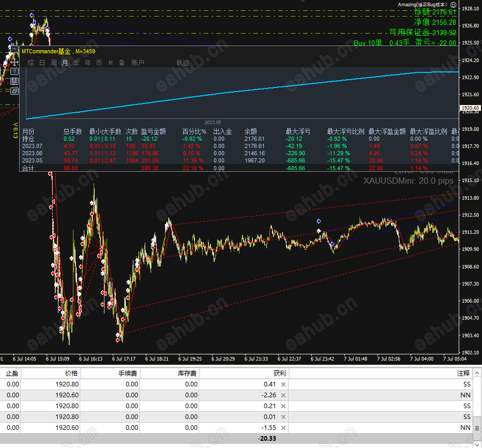Image resolution: width=482 pixels, height=448 pixels.
Task: Open the 币 currency tab
Action: pos(99,63)
